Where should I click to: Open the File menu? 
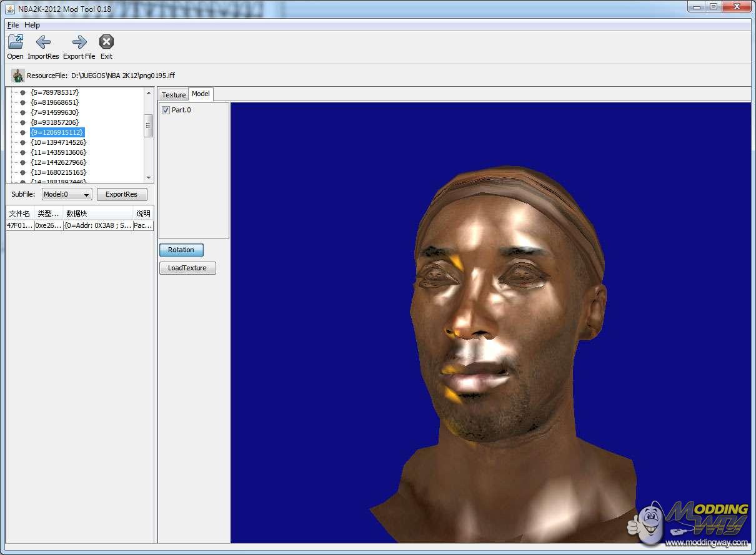[12, 25]
